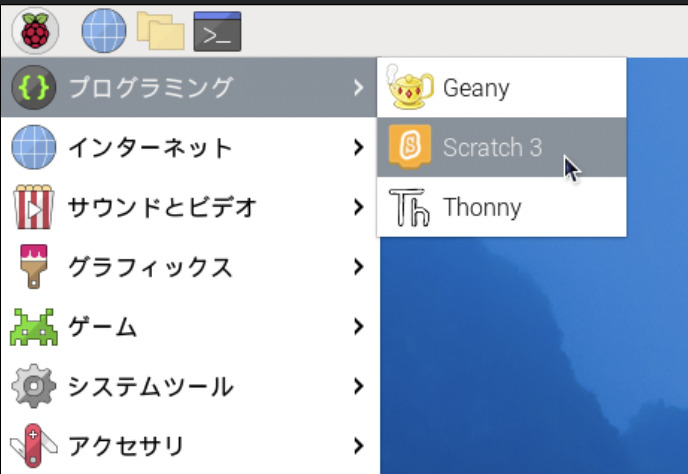This screenshot has width=688, height=474.
Task: Click the orange Scratch 3 cat icon
Action: point(408,148)
